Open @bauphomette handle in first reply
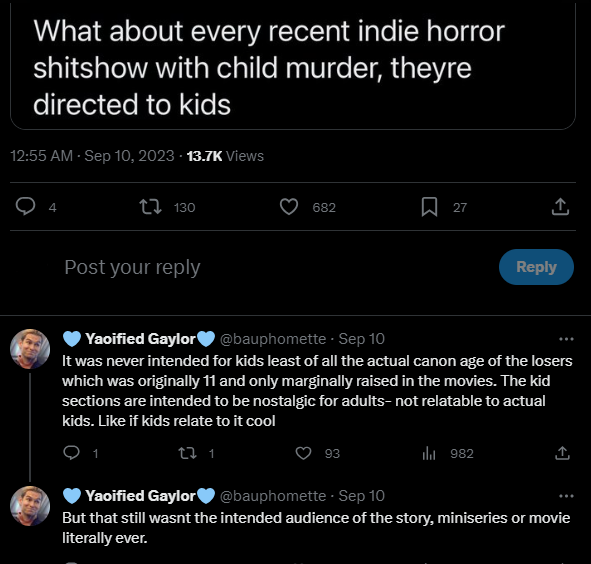The width and height of the screenshot is (591, 564). 273,339
